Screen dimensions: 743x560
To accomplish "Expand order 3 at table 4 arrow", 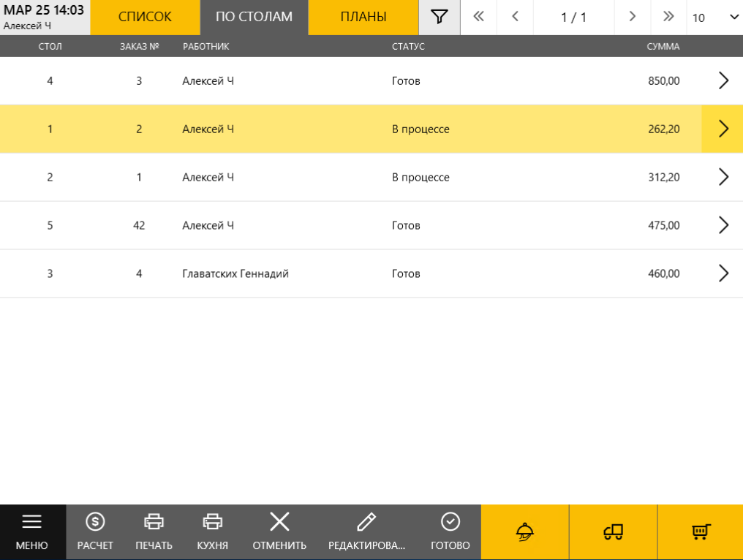I will click(723, 80).
